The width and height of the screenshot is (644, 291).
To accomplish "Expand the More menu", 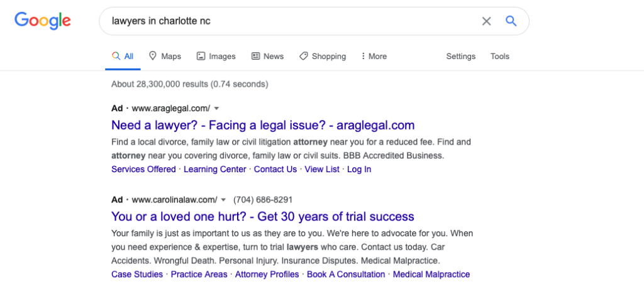I will tap(374, 56).
